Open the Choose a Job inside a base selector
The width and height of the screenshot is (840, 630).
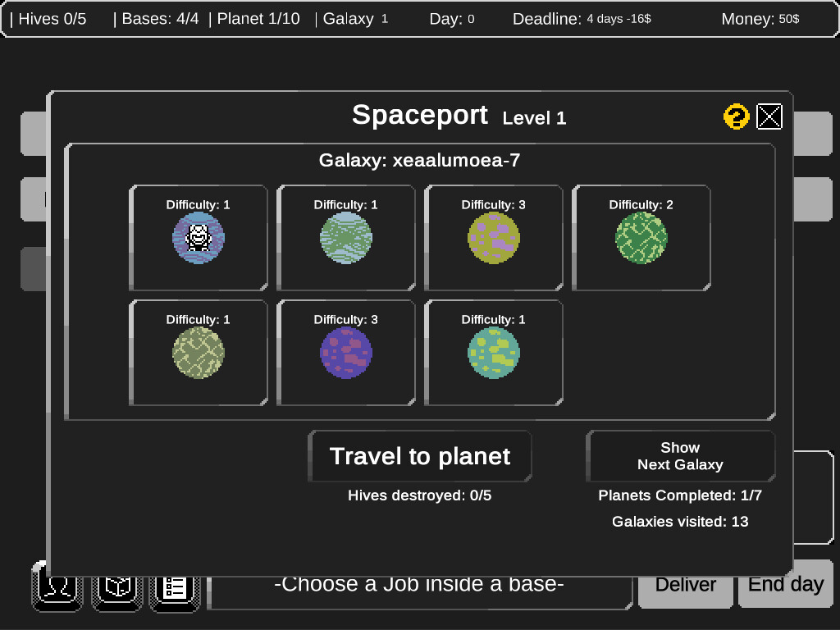[420, 584]
